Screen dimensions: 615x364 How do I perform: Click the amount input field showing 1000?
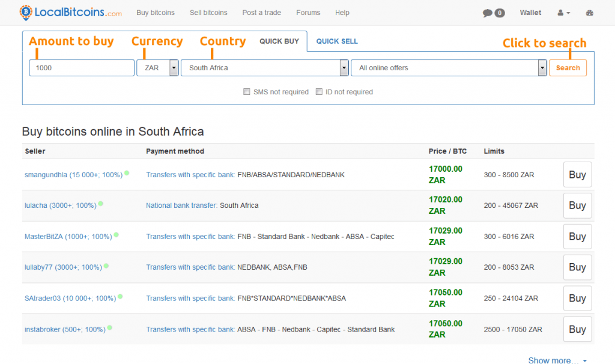82,68
